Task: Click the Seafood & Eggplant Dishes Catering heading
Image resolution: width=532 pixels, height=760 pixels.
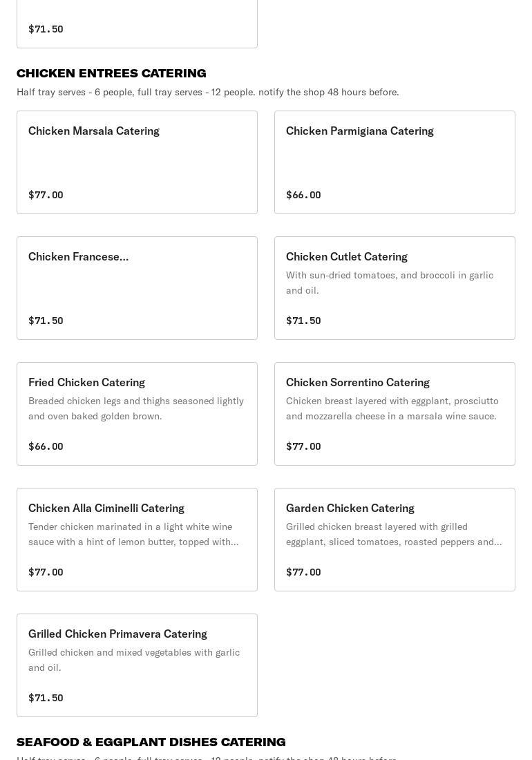Action: tap(151, 742)
